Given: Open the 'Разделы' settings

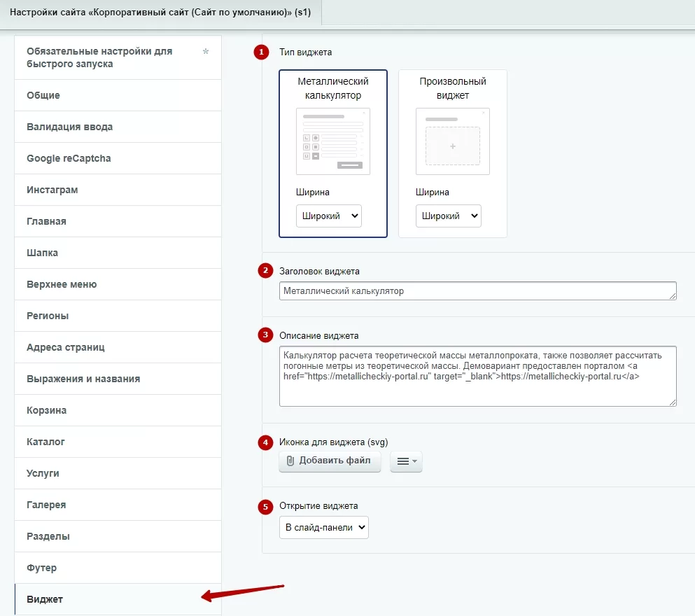Looking at the screenshot, I should pos(118,535).
